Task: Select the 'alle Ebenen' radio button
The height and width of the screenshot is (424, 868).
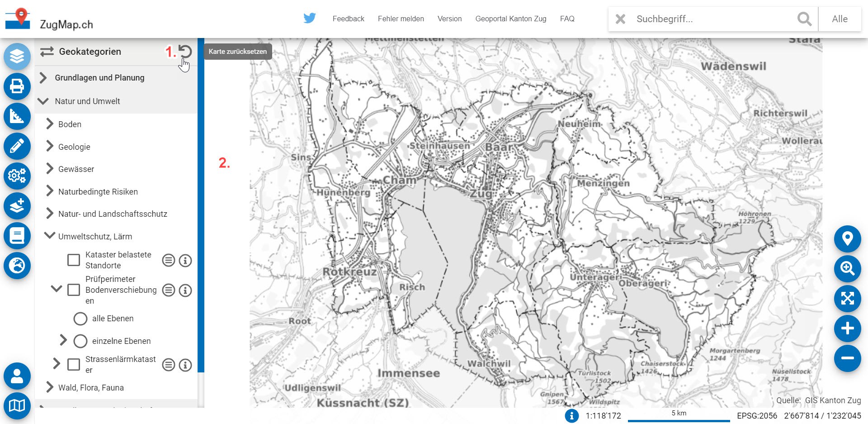Action: [x=80, y=319]
